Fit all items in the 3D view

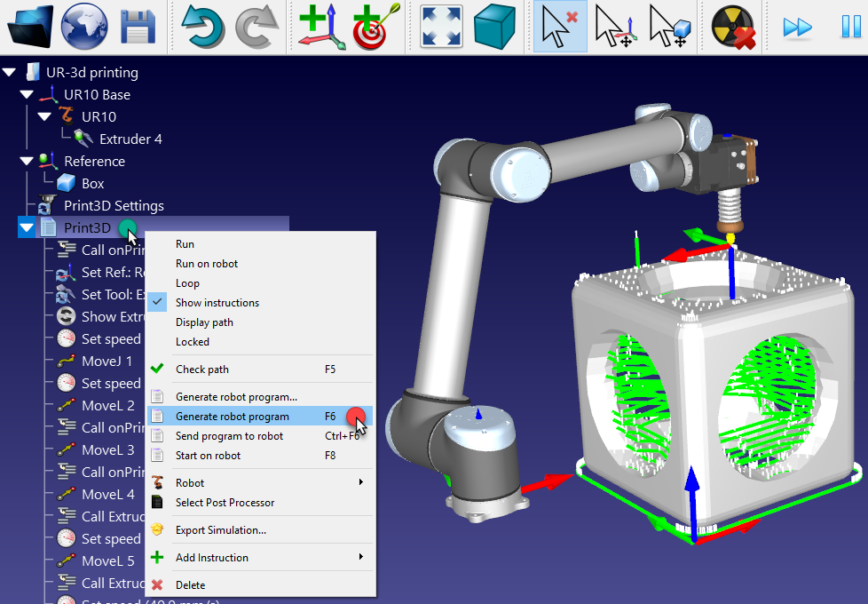click(440, 27)
